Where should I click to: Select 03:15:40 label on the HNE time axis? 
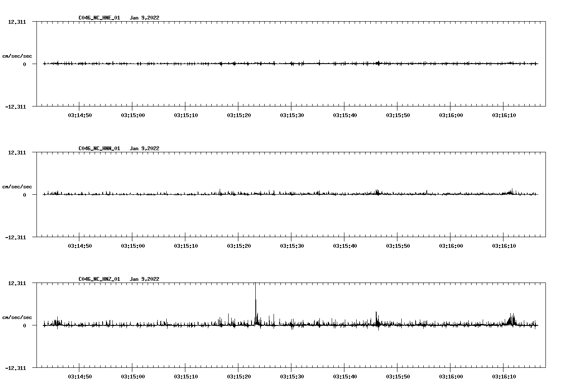coord(344,115)
